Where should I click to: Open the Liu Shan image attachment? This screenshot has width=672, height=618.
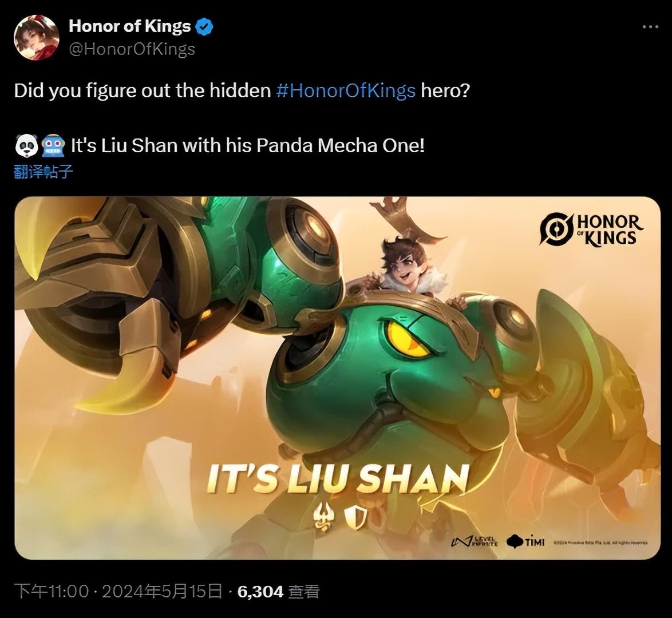pyautogui.click(x=337, y=378)
